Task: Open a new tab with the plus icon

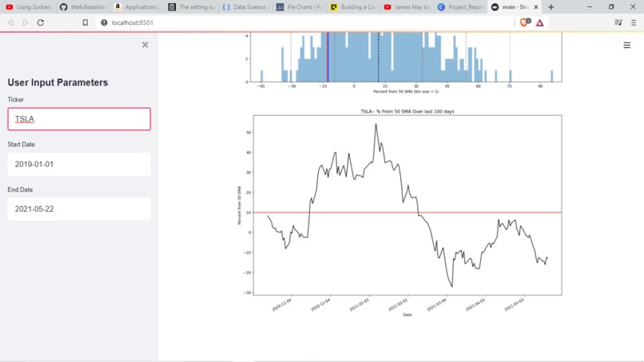Action: click(x=551, y=7)
